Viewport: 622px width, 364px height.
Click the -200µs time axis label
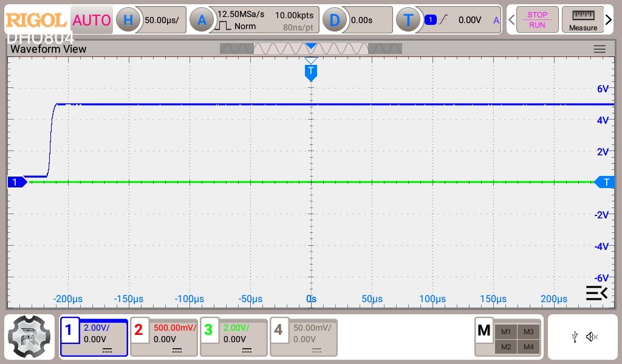pyautogui.click(x=68, y=299)
